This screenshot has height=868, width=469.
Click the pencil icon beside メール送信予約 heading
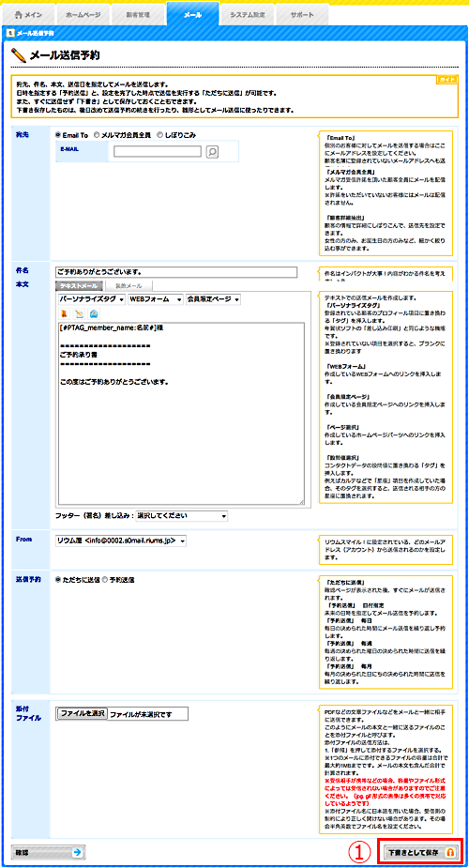coord(18,55)
